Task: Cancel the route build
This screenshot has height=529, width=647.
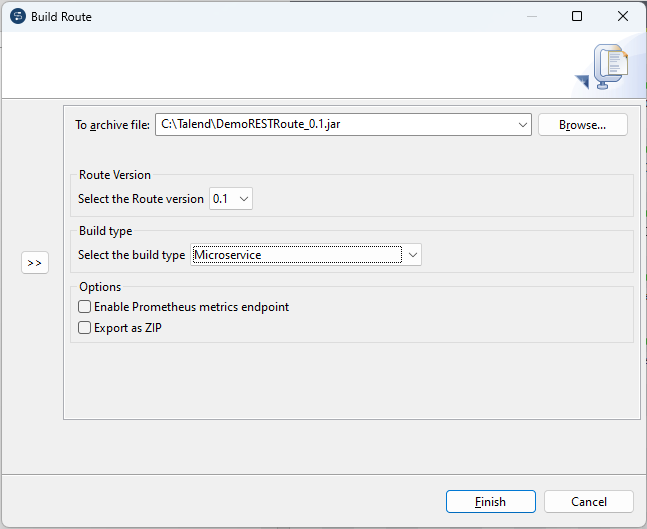Action: coord(588,502)
